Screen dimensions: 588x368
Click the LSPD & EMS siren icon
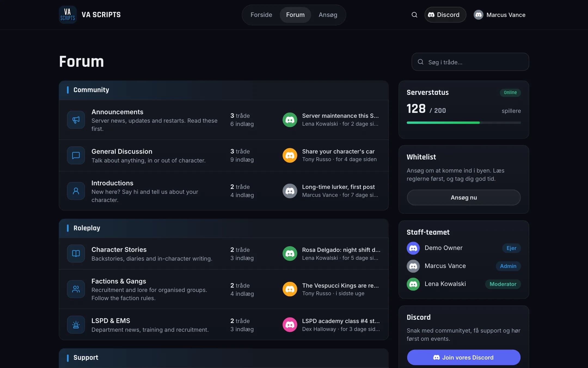point(76,325)
